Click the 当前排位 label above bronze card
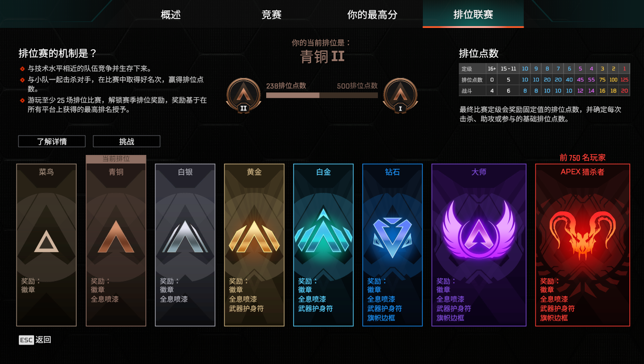This screenshot has width=644, height=364. point(116,159)
